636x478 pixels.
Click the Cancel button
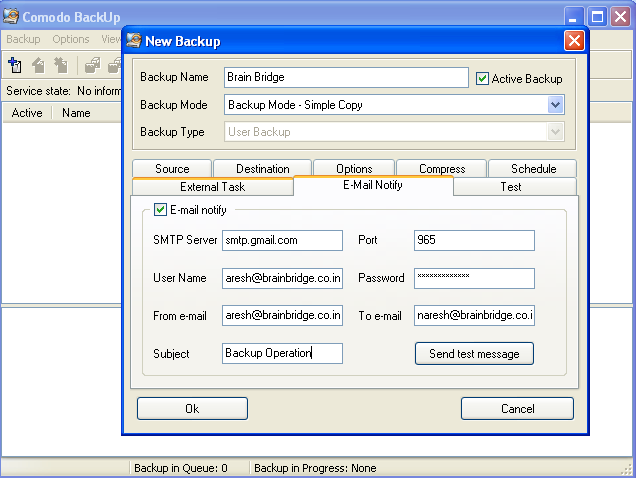(517, 408)
